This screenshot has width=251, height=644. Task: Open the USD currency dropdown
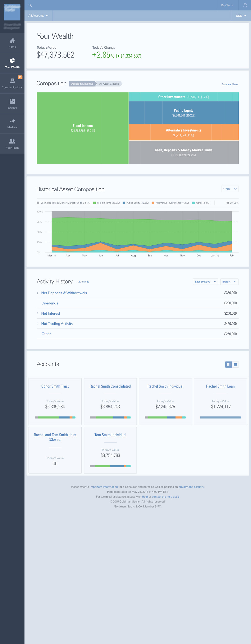(x=241, y=16)
